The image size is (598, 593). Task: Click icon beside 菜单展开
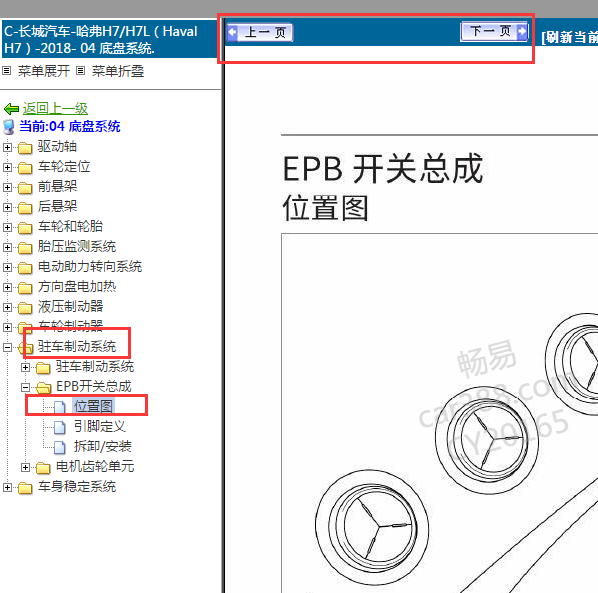7,71
